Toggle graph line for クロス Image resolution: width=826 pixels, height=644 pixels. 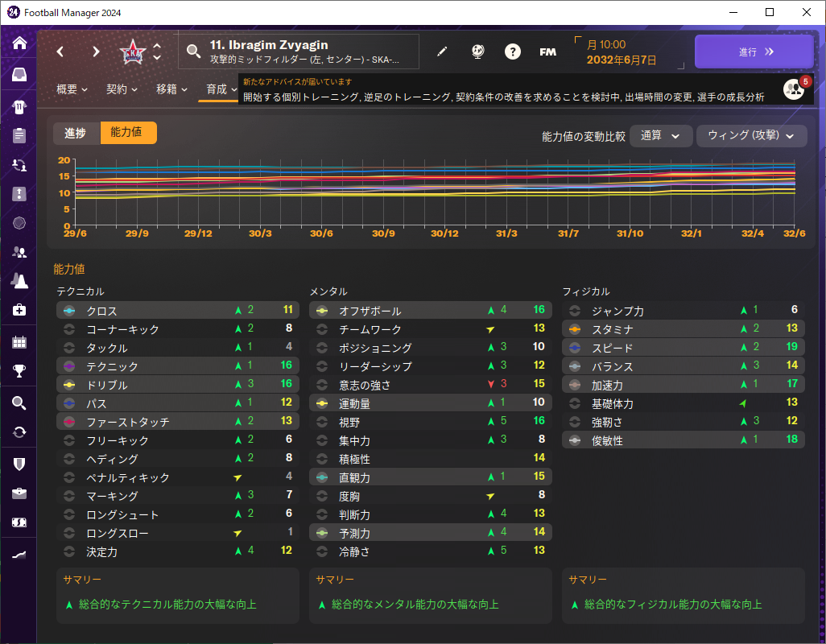pyautogui.click(x=69, y=311)
